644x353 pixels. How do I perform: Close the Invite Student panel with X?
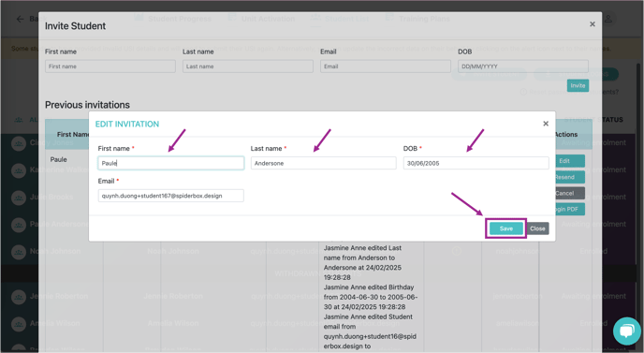593,24
